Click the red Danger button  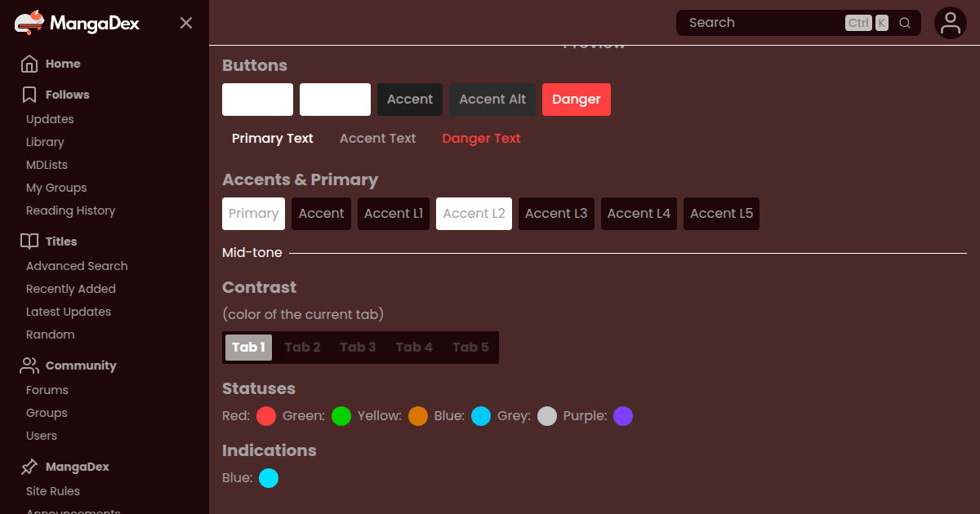[577, 100]
